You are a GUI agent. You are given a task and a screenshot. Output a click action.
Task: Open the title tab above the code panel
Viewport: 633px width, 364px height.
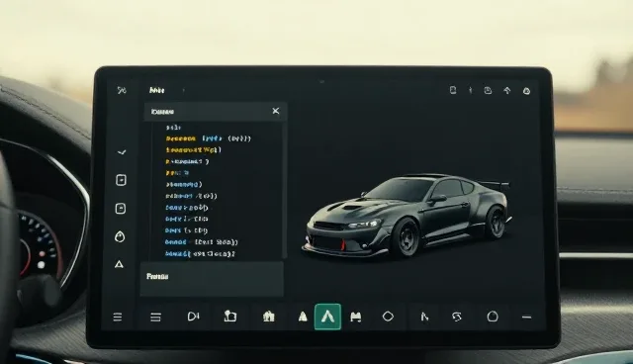(156, 90)
